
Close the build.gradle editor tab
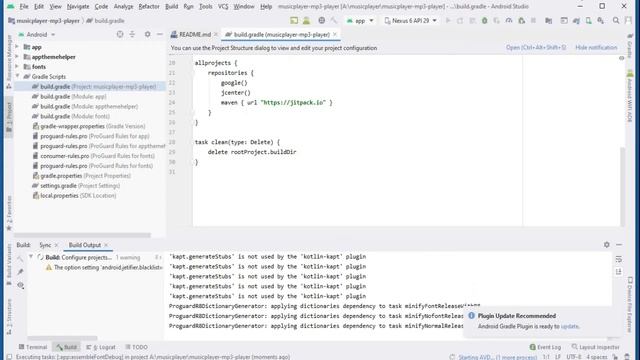(x=335, y=35)
